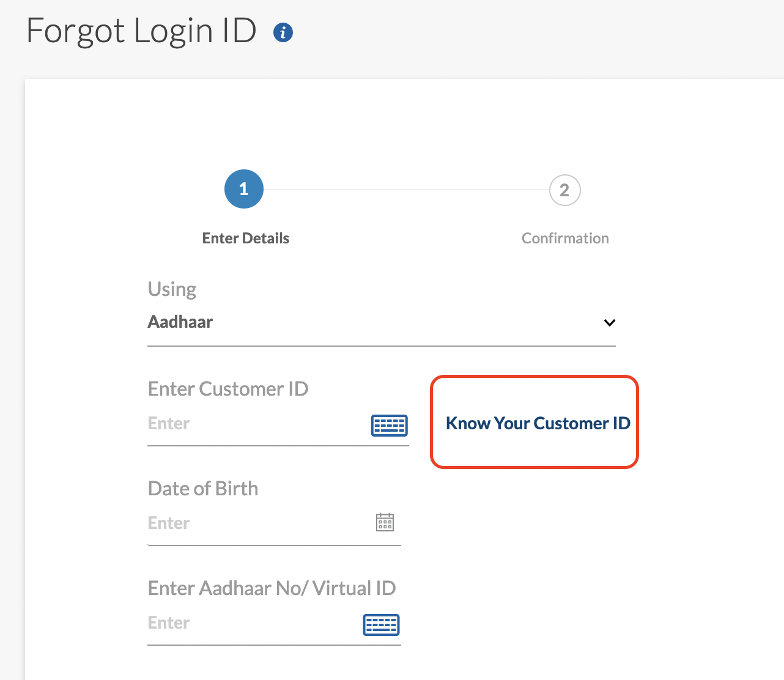Click the info icon beside Forgot Login ID
784x680 pixels.
pyautogui.click(x=283, y=32)
